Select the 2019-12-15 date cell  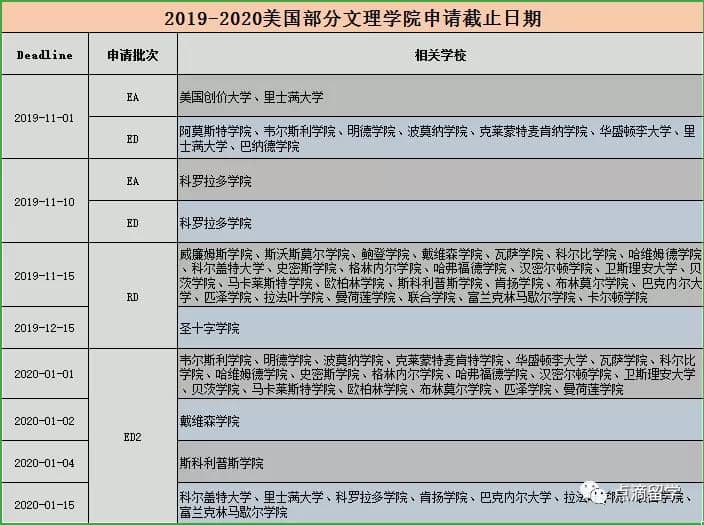tap(44, 328)
